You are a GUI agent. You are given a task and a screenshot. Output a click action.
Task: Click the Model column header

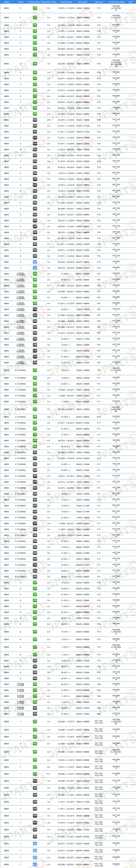[x=21, y=2]
